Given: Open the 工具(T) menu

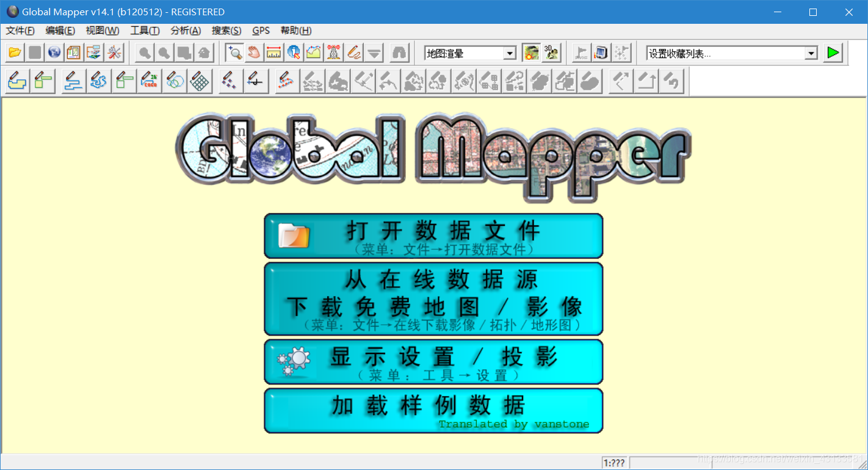Looking at the screenshot, I should [145, 31].
